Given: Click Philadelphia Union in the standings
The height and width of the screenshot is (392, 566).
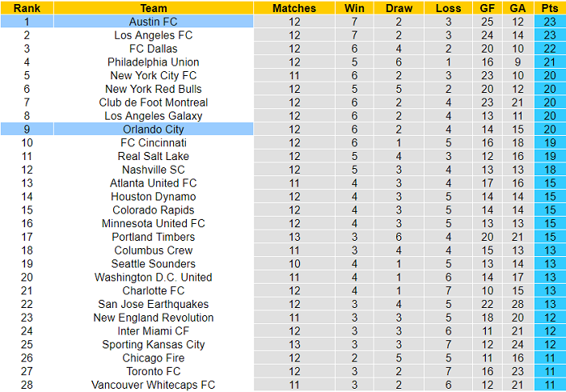Looking at the screenshot, I should [x=153, y=62].
